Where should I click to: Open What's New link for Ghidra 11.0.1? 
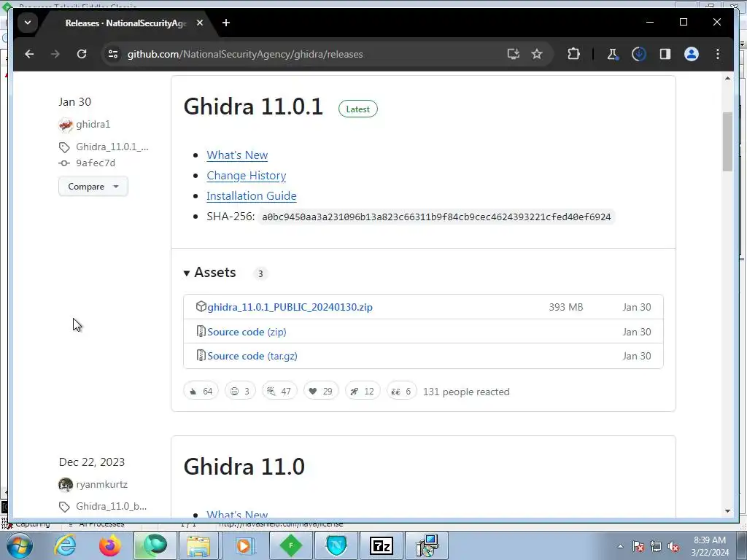click(x=237, y=155)
